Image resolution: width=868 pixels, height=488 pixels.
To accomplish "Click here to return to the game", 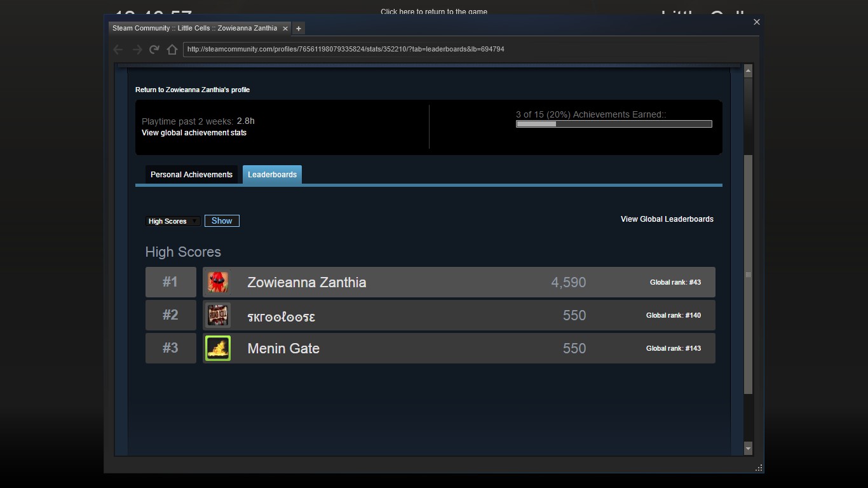I will click(434, 11).
